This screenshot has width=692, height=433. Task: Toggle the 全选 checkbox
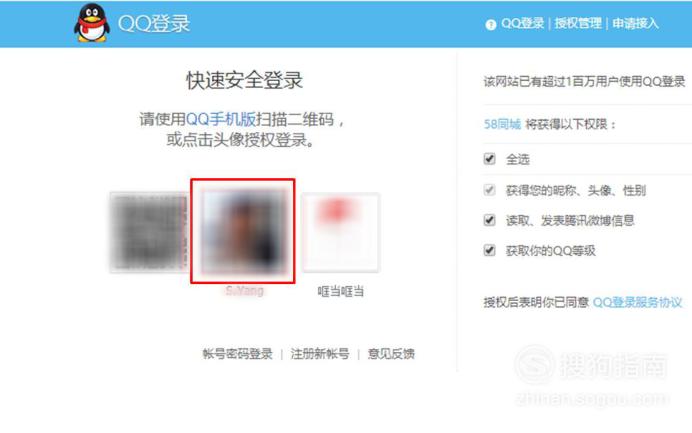(x=489, y=158)
